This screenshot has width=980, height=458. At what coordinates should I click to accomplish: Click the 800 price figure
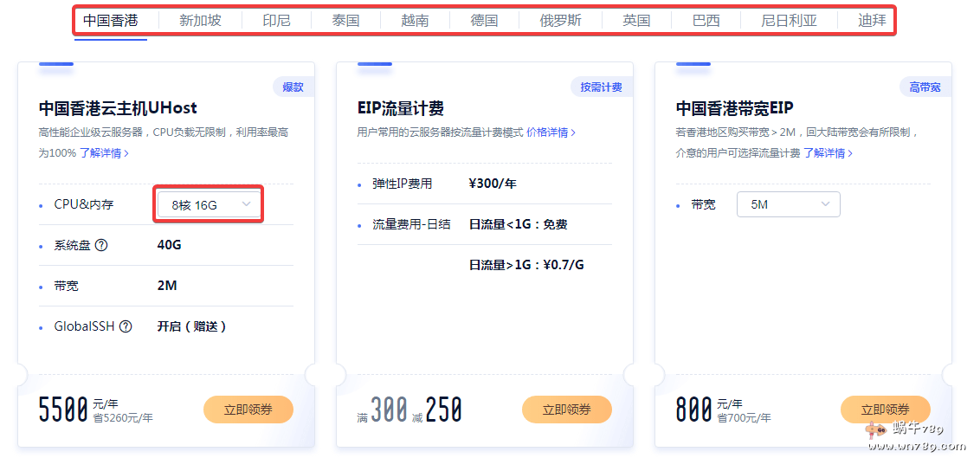pyautogui.click(x=694, y=410)
